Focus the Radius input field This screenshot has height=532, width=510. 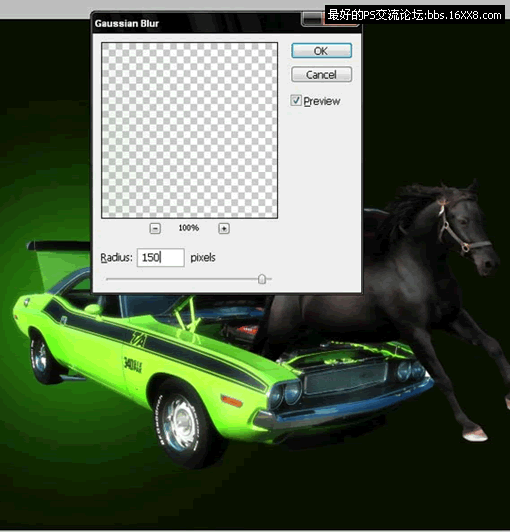click(x=160, y=258)
